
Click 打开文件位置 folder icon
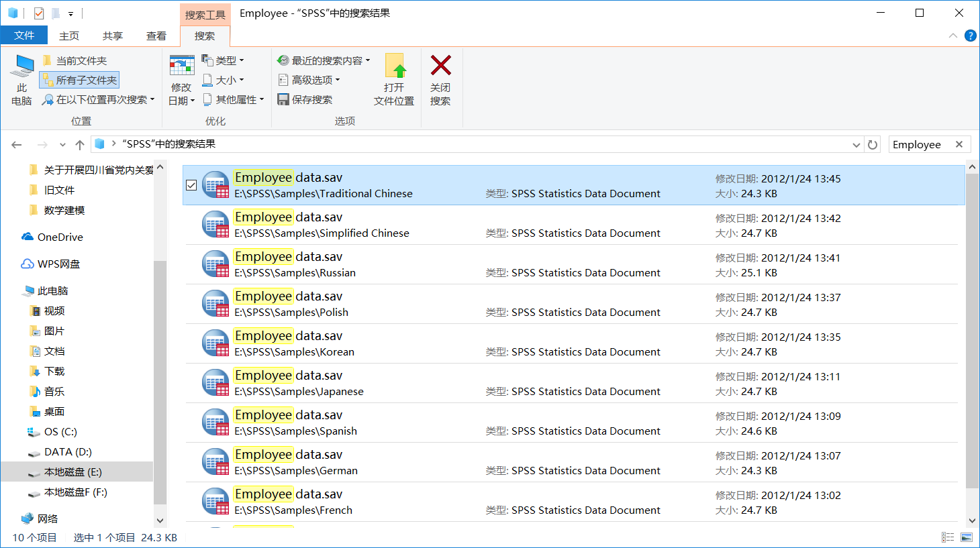(x=395, y=66)
